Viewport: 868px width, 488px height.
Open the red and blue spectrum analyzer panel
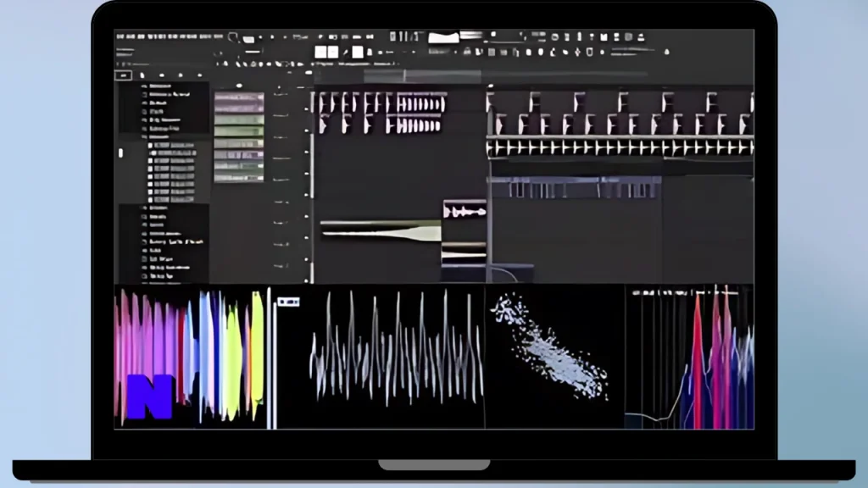(x=690, y=357)
